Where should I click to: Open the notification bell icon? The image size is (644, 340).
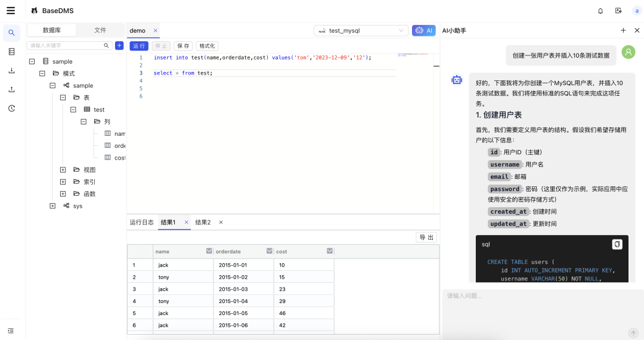coord(600,11)
